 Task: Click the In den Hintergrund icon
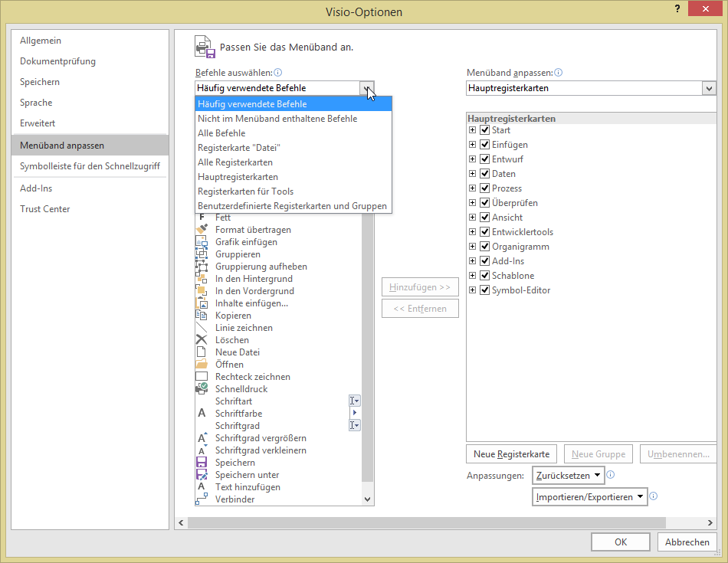pyautogui.click(x=202, y=279)
